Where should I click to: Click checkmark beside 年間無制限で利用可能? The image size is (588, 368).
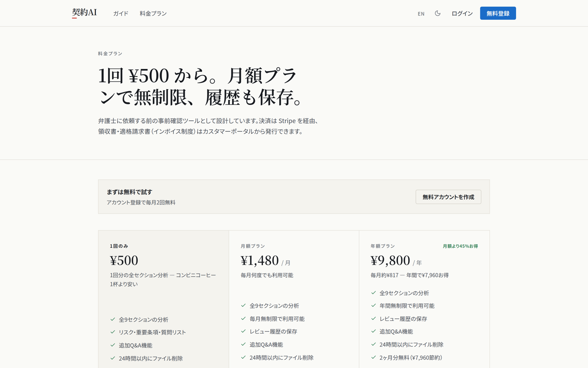[x=373, y=306]
